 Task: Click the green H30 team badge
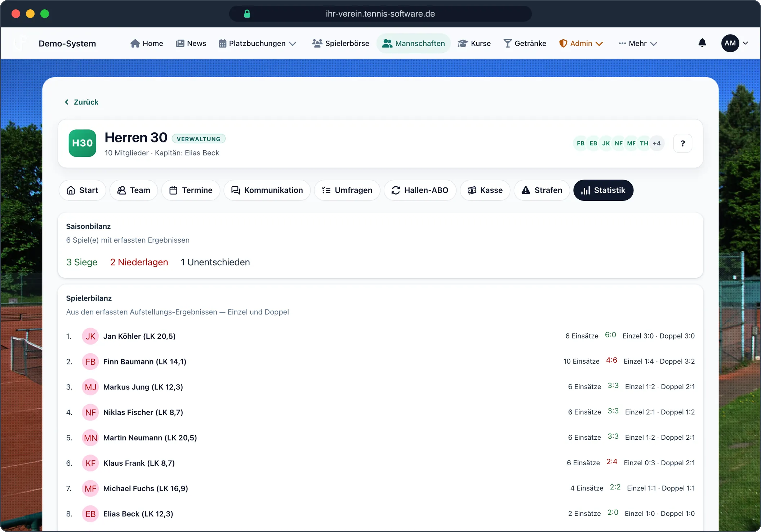(x=83, y=143)
